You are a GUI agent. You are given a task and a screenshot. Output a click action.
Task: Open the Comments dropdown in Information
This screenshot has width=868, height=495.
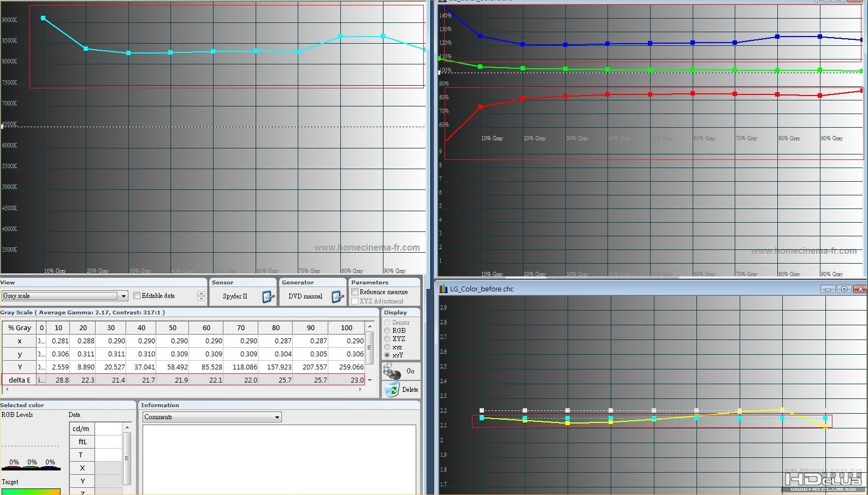(277, 417)
